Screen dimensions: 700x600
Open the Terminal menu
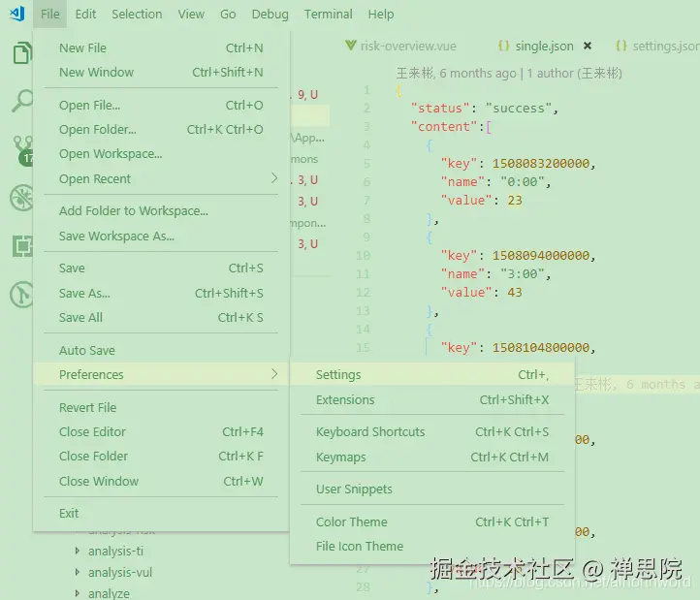click(x=328, y=15)
